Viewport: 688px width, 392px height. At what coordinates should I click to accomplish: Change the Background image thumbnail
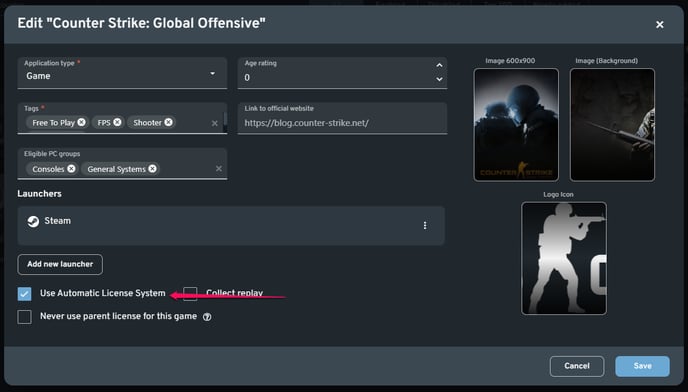coord(612,125)
